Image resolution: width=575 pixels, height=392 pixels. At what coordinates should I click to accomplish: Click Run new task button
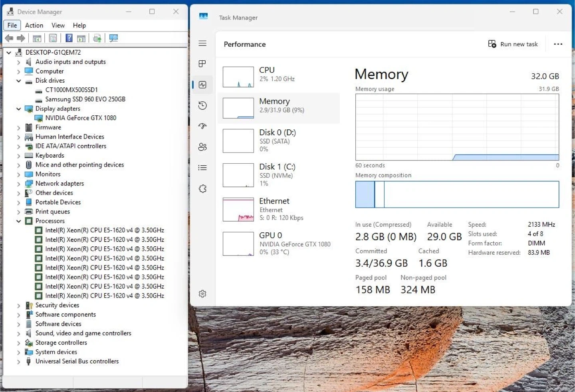pyautogui.click(x=513, y=44)
